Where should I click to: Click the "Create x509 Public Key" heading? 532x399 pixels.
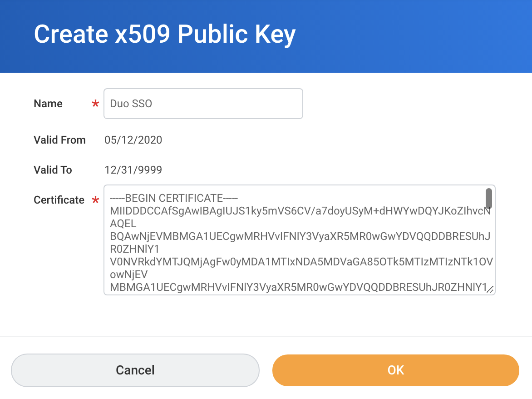pyautogui.click(x=165, y=35)
